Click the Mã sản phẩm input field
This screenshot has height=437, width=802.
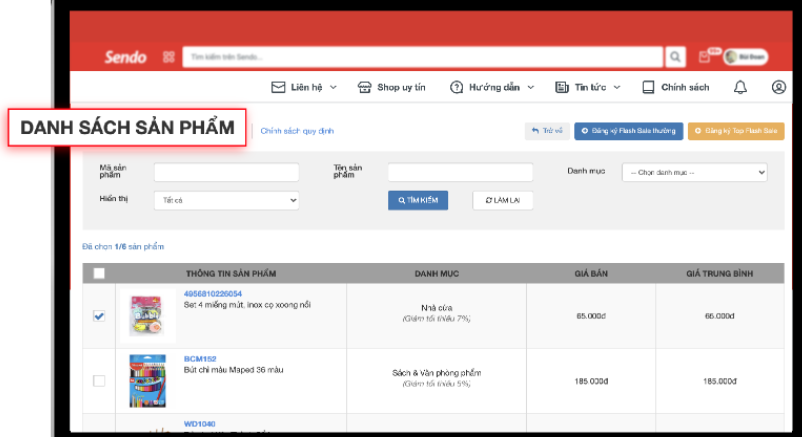(226, 173)
